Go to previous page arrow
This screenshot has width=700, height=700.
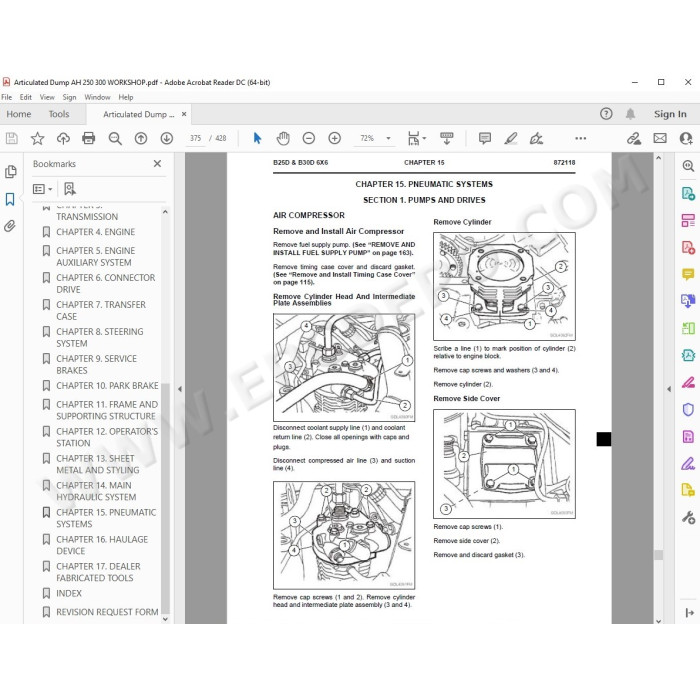click(x=141, y=138)
